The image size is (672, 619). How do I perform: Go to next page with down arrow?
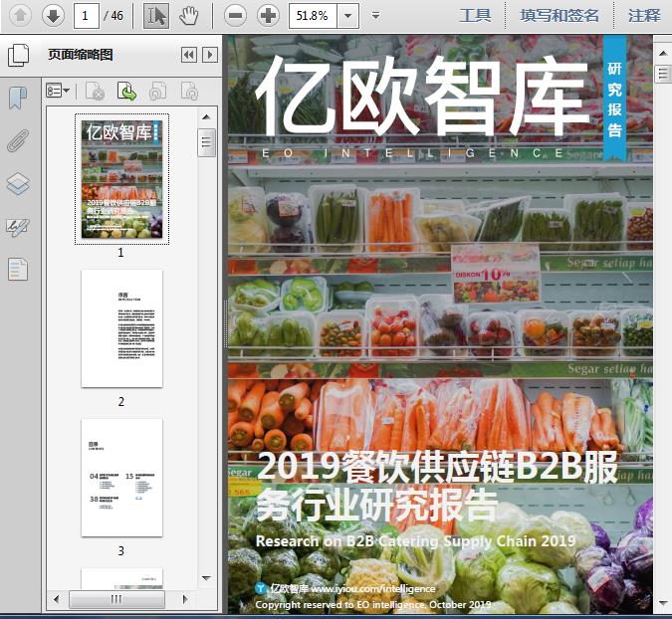click(53, 16)
